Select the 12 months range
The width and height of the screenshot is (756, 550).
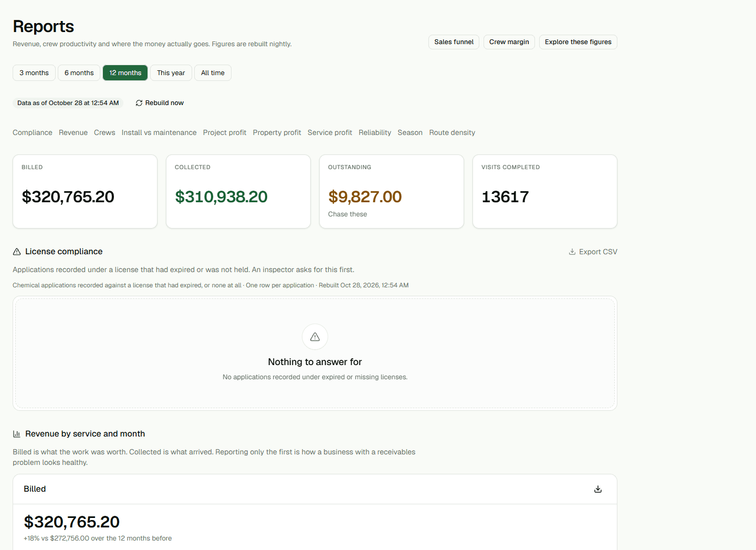(125, 73)
